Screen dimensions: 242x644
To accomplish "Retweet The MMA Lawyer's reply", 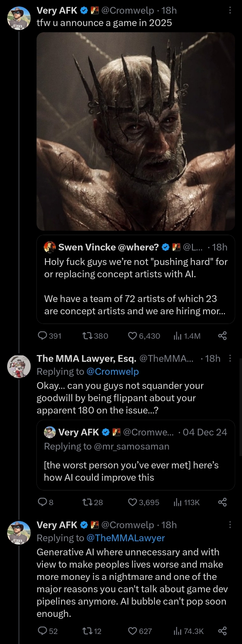I will (87, 502).
